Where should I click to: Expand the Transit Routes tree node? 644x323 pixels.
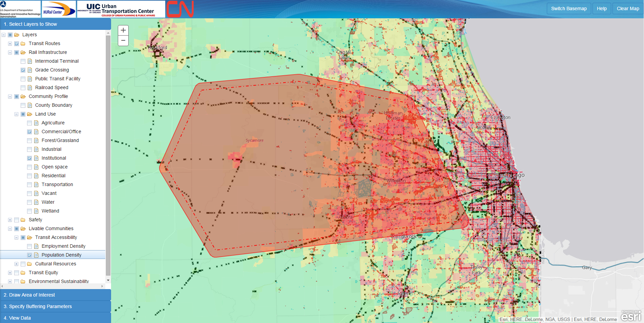[10, 43]
